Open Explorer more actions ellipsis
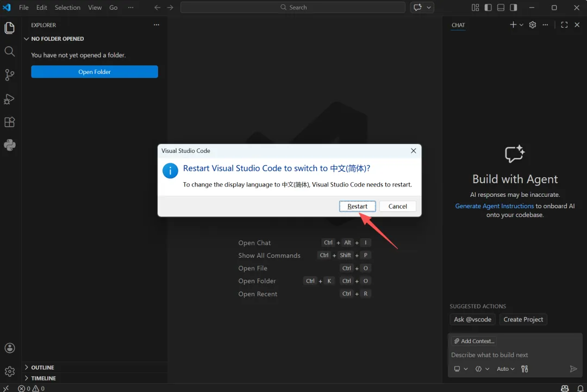Image resolution: width=587 pixels, height=392 pixels. 157,24
